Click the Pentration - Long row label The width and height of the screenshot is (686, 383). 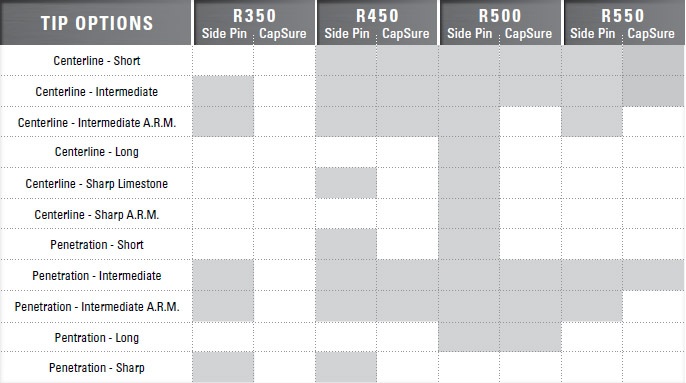pyautogui.click(x=97, y=337)
